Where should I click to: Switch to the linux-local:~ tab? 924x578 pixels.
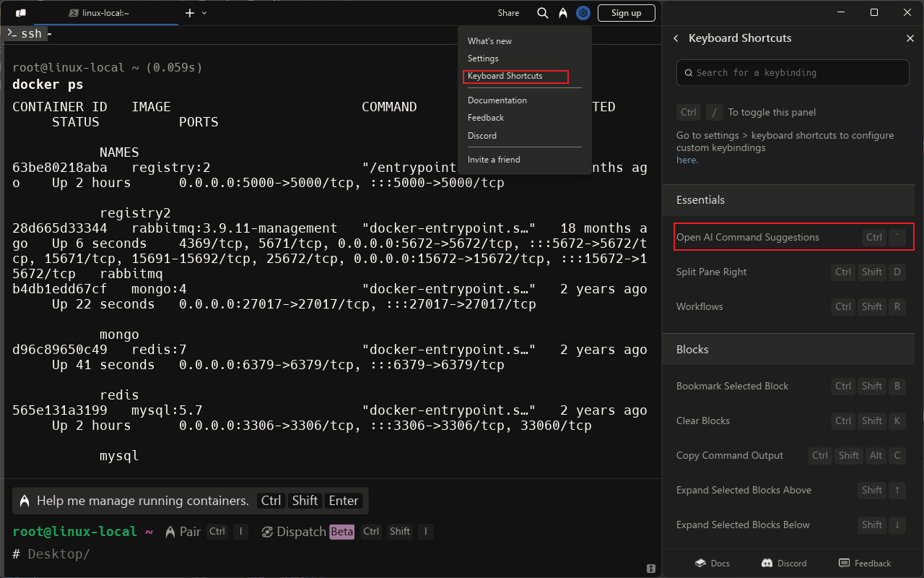[105, 13]
